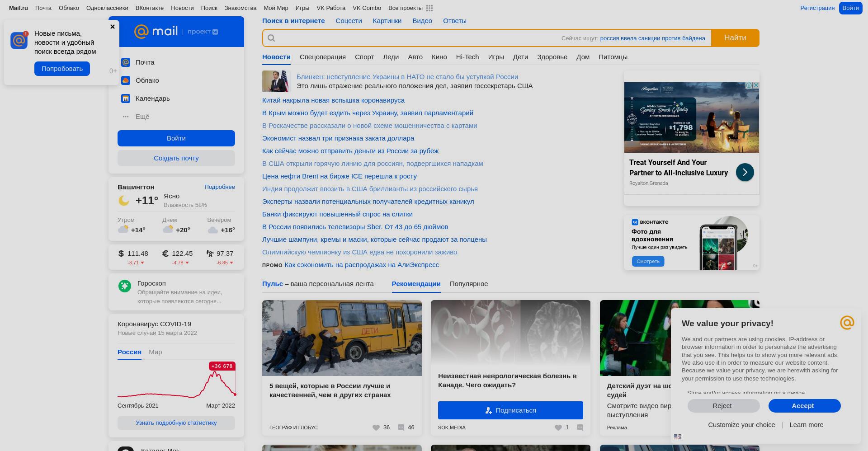This screenshot has width=868, height=451.
Task: Open headline Цена нефти Brent article
Action: tap(340, 176)
